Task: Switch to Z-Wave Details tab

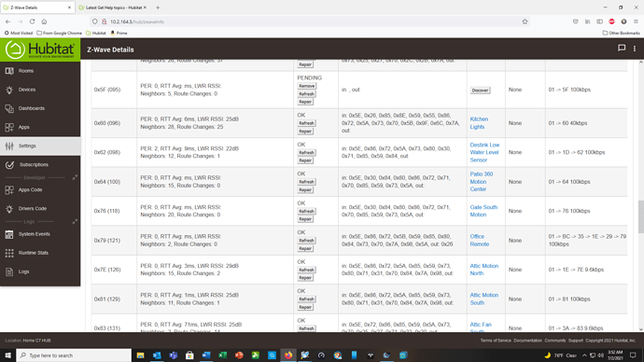Action: [37, 7]
